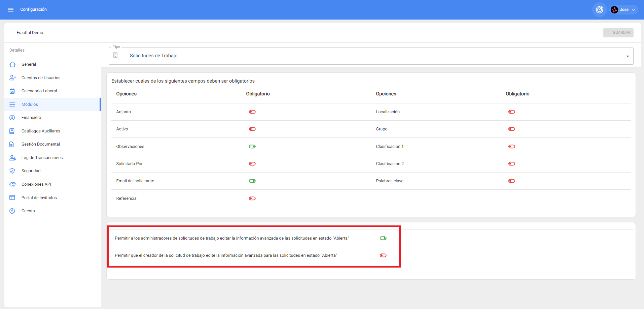This screenshot has width=644, height=309.
Task: Toggle off administrators edit advanced info switch
Action: click(383, 238)
